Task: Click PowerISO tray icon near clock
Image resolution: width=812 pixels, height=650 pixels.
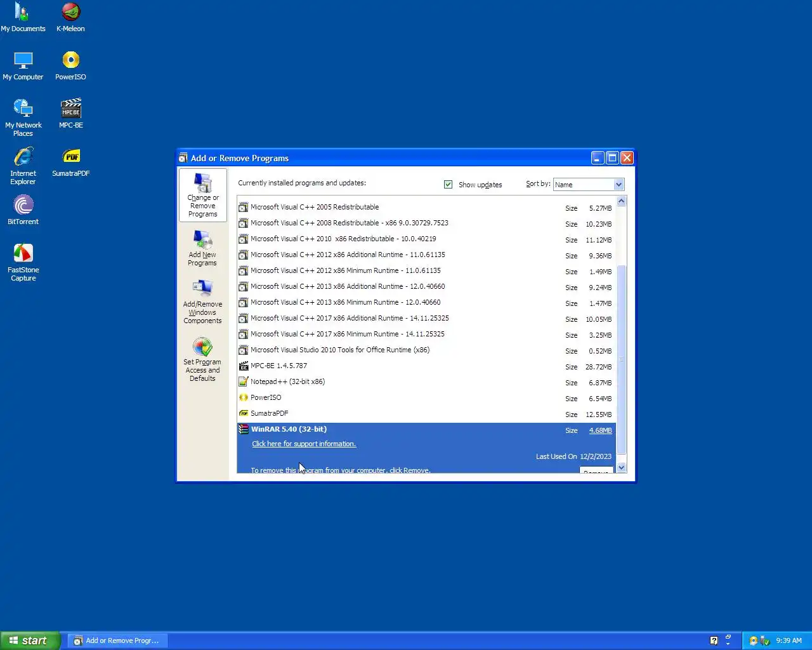Action: click(x=753, y=640)
